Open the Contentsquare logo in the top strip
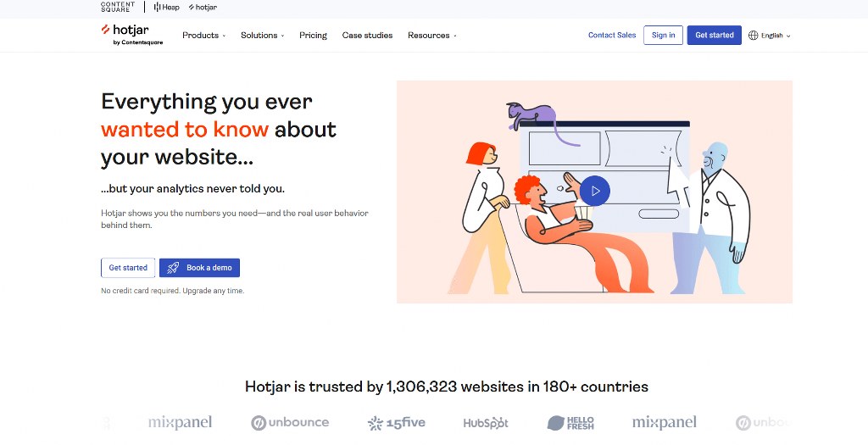The width and height of the screenshot is (868, 445). click(x=117, y=7)
